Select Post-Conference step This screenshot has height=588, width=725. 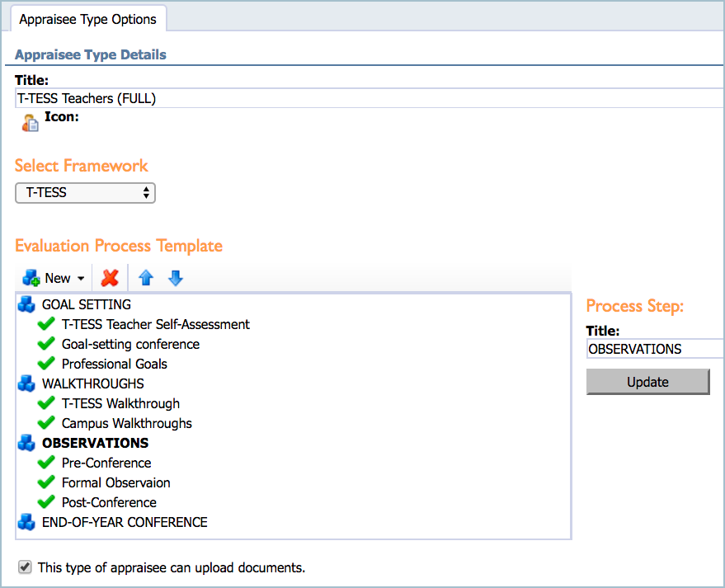109,502
